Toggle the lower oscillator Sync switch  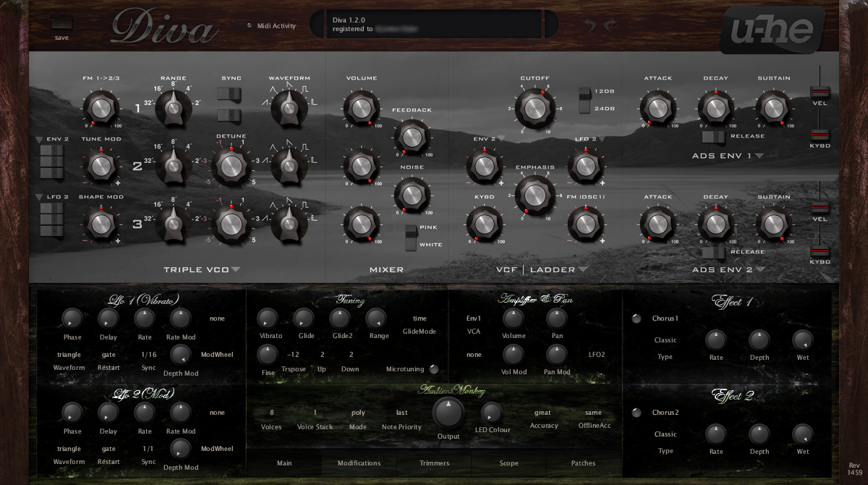click(229, 116)
